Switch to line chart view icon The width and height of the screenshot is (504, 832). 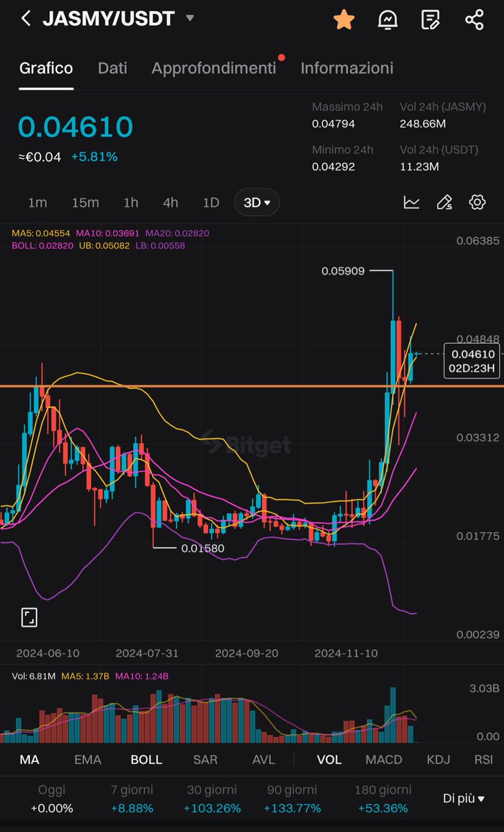(x=412, y=202)
